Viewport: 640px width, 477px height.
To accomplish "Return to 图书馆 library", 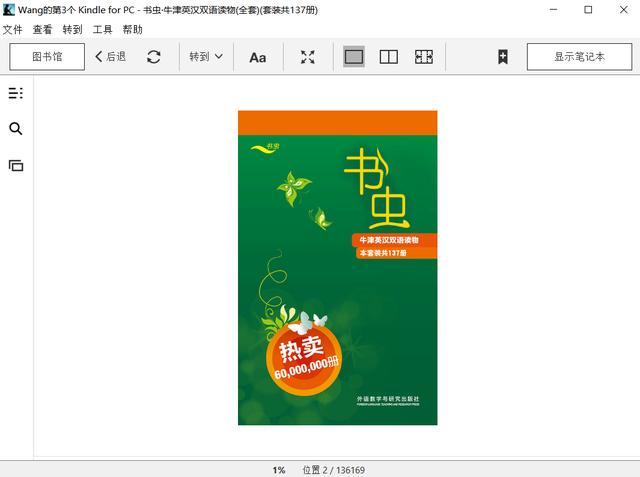I will (x=47, y=57).
